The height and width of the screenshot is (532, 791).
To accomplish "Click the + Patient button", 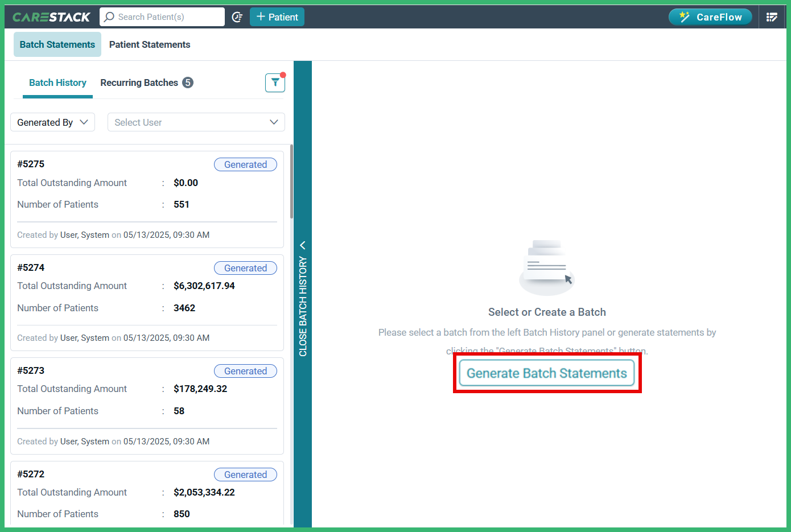I will click(x=277, y=17).
